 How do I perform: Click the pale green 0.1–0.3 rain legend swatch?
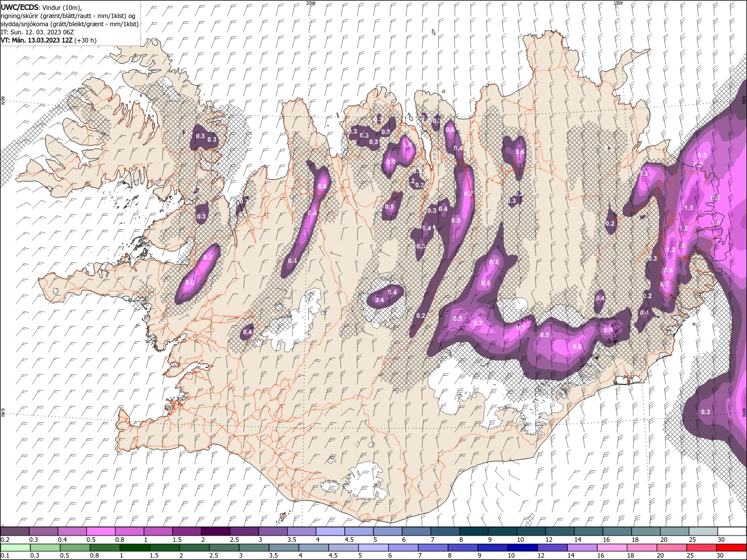[15, 548]
